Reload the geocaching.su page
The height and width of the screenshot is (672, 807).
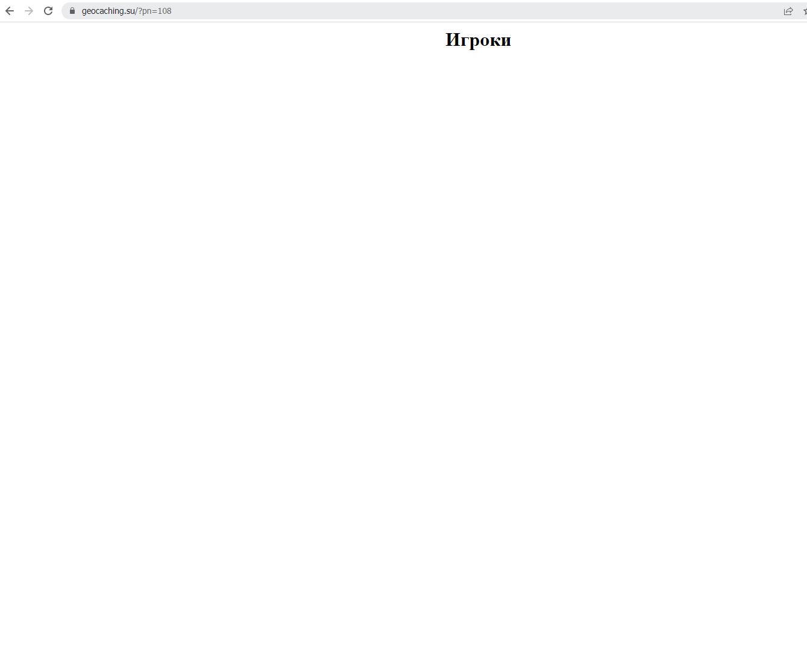[x=48, y=11]
